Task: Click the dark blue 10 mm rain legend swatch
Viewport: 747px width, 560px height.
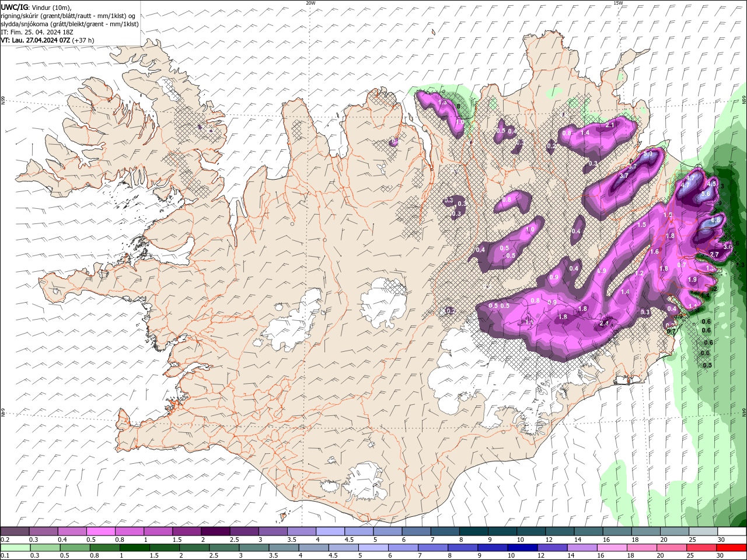Action: (521, 548)
